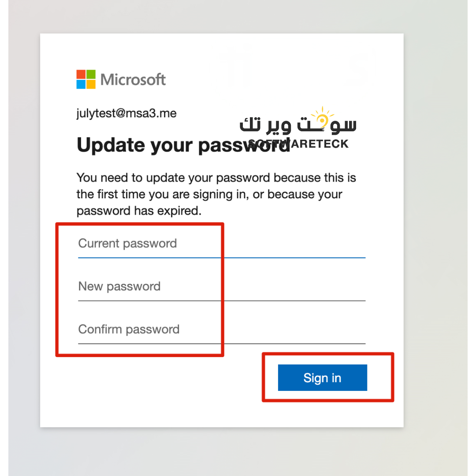
Task: Click the 'New password' placeholder label
Action: 119,286
